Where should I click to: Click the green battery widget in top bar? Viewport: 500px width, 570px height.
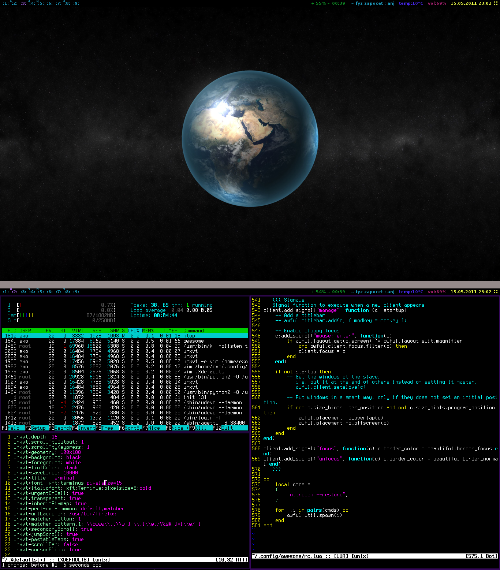328,3
